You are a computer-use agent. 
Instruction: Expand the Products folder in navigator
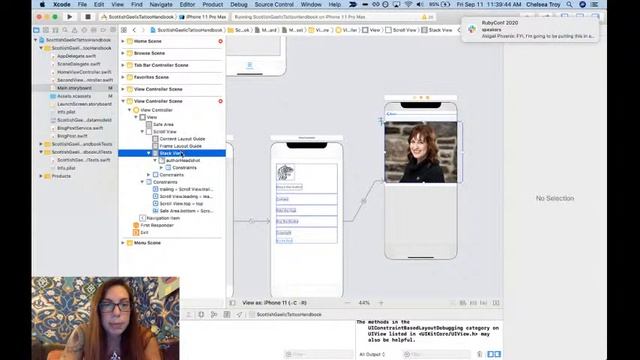[x=41, y=176]
